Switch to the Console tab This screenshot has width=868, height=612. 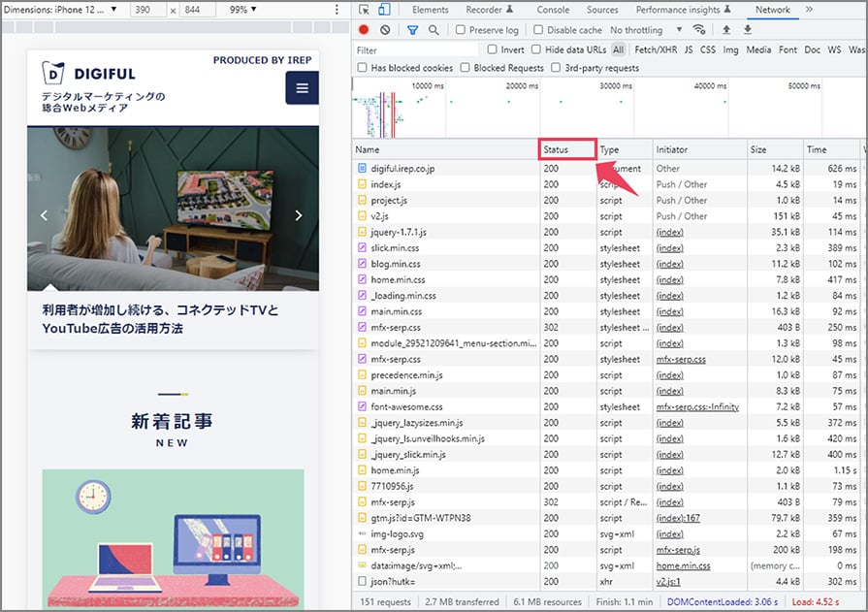(553, 10)
